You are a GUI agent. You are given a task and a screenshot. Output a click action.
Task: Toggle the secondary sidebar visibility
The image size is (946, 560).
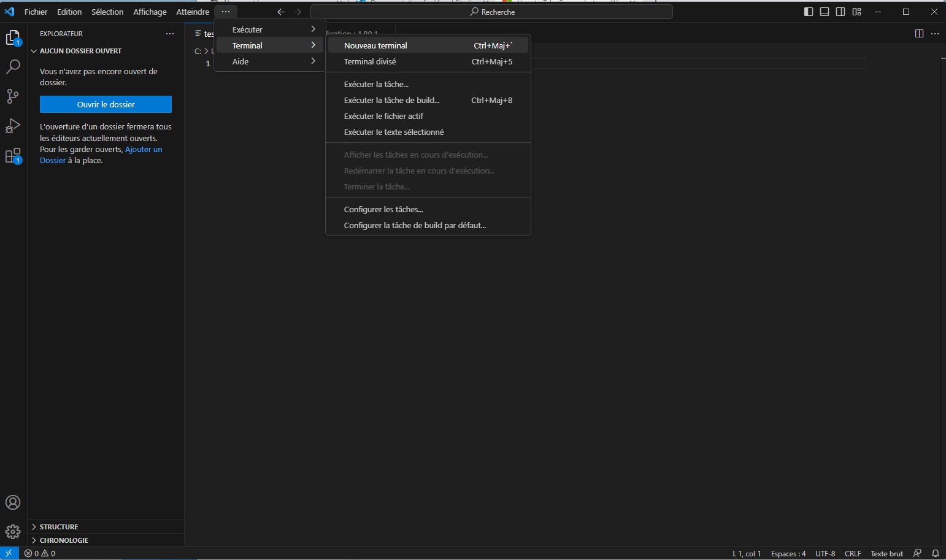840,12
